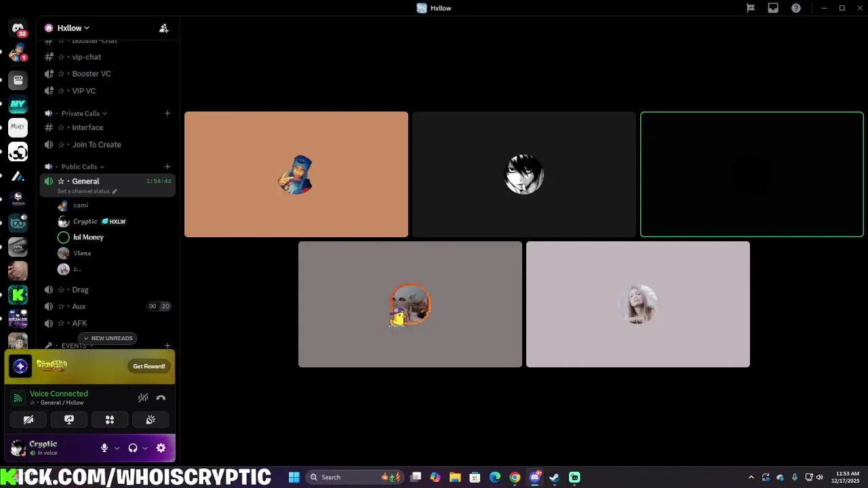The width and height of the screenshot is (868, 488).
Task: Open the green K server icon
Action: click(18, 294)
